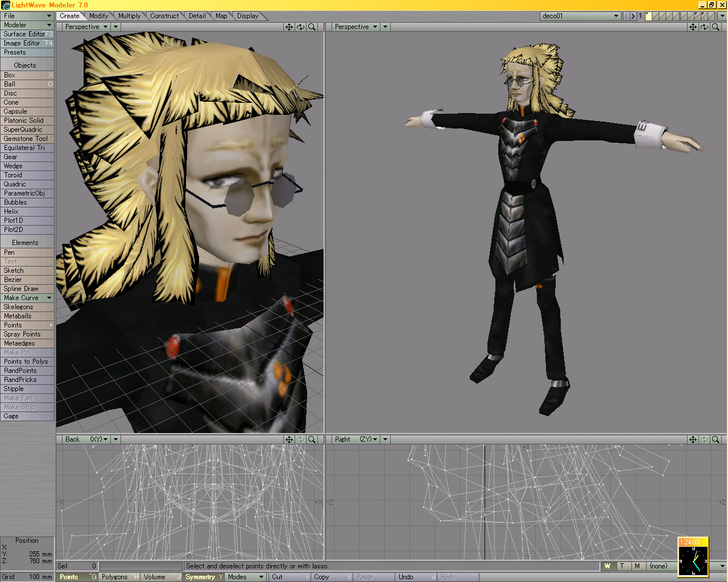Open Right (ZY) view type dropdown
This screenshot has height=582, width=728.
pyautogui.click(x=355, y=439)
